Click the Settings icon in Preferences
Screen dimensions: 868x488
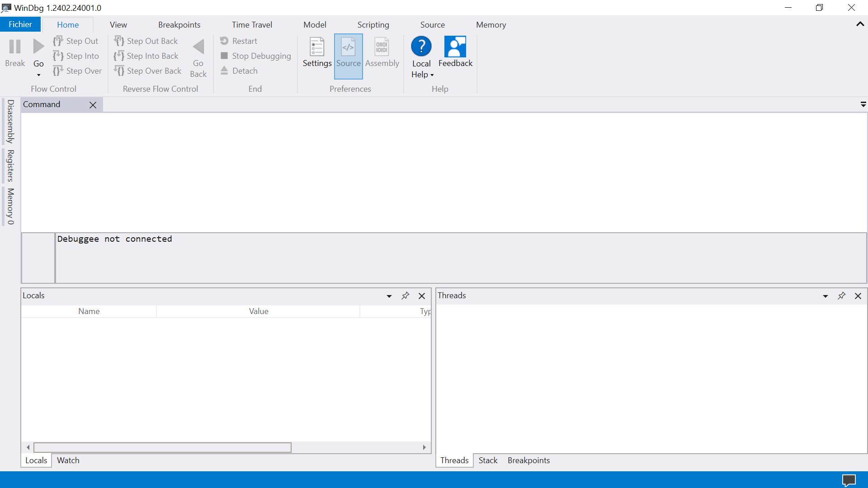click(x=317, y=47)
